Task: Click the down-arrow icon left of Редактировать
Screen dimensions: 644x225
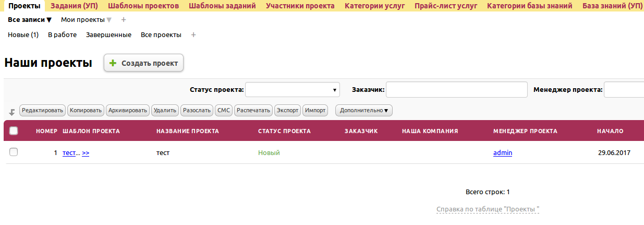Action: [12, 112]
